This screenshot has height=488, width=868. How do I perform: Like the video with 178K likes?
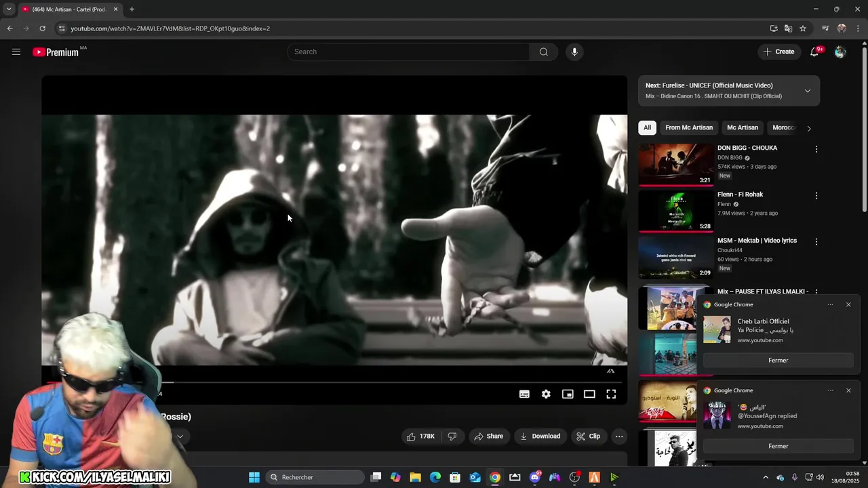420,436
